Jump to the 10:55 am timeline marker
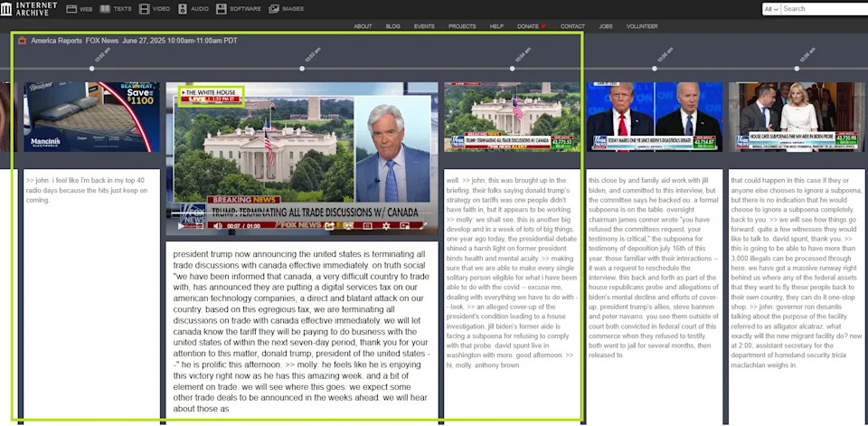The image size is (868, 426). tap(655, 69)
